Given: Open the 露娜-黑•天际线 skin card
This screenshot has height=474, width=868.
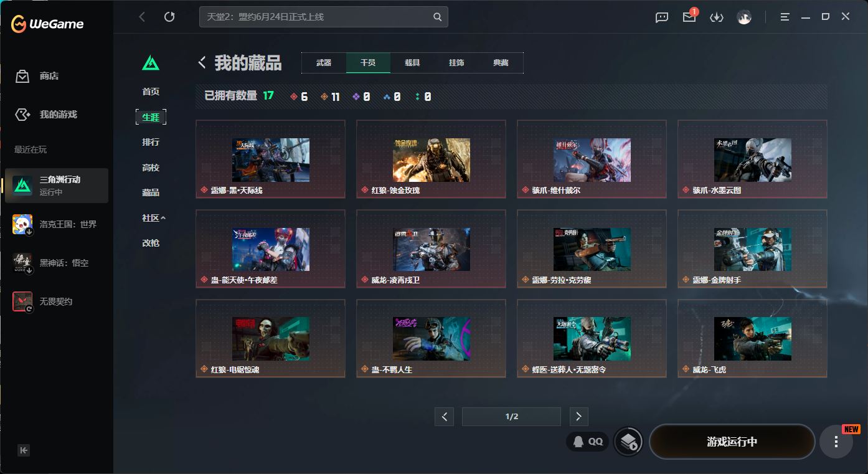Looking at the screenshot, I should pos(270,159).
